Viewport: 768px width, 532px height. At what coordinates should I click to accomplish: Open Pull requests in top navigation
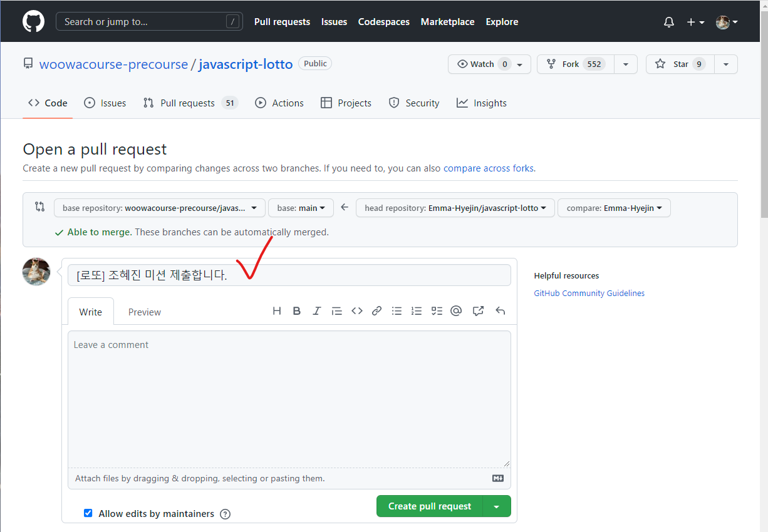coord(282,22)
